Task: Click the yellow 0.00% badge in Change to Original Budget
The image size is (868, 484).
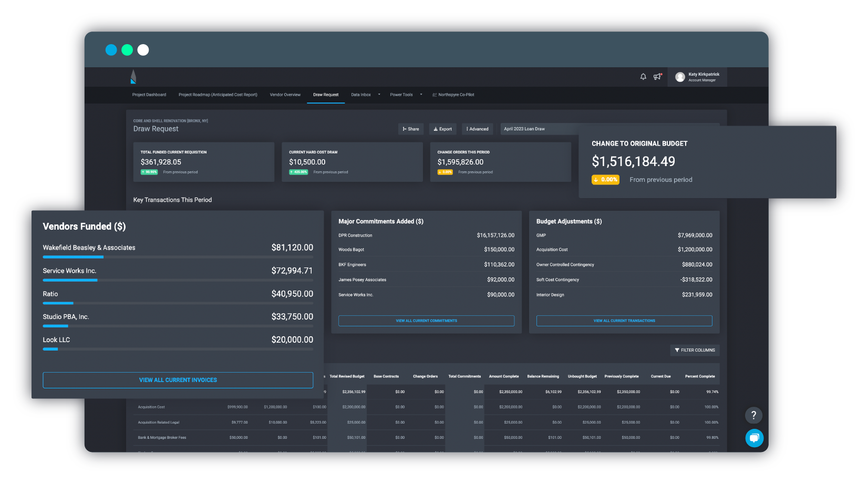Action: pos(605,180)
